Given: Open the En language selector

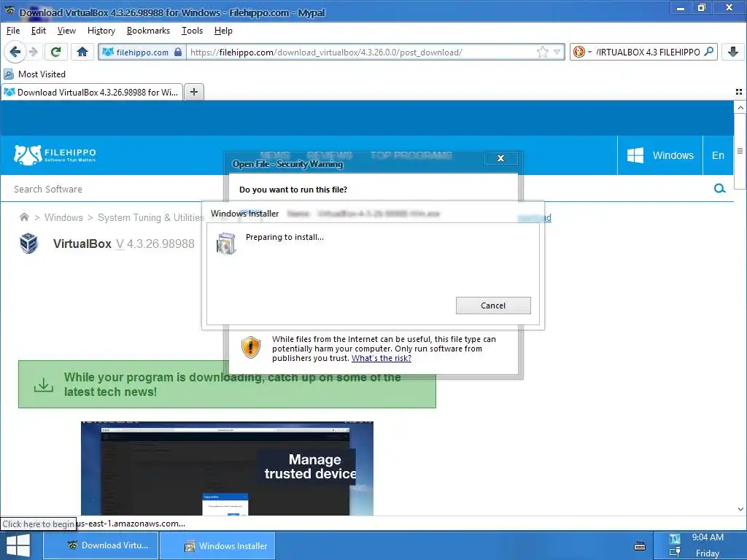Looking at the screenshot, I should 718,155.
